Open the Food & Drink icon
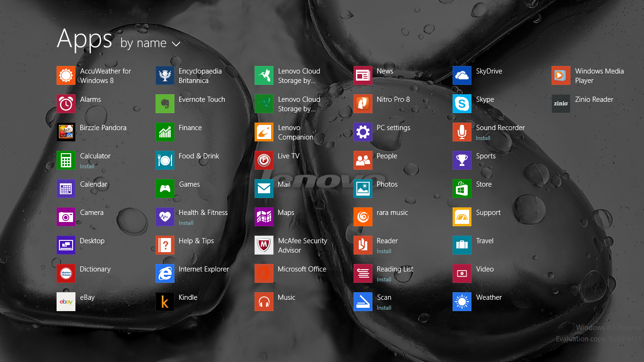 [x=165, y=160]
